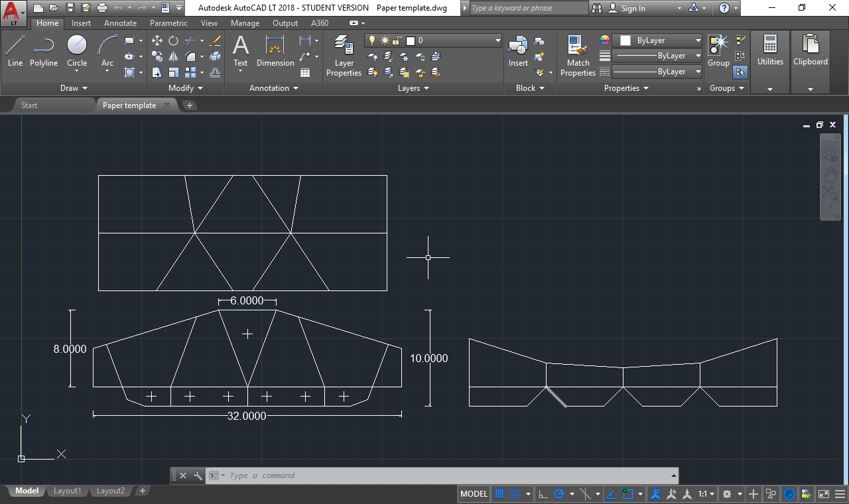Click the Explode tool in Modify panel
The width and height of the screenshot is (849, 504).
(x=215, y=56)
